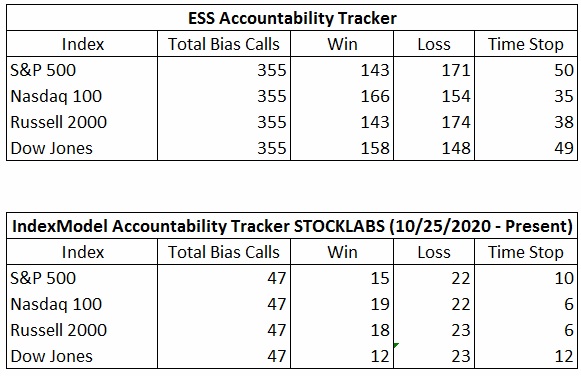
Task: Select the Russell 2000 label in the IndexModel table
Action: pos(59,330)
